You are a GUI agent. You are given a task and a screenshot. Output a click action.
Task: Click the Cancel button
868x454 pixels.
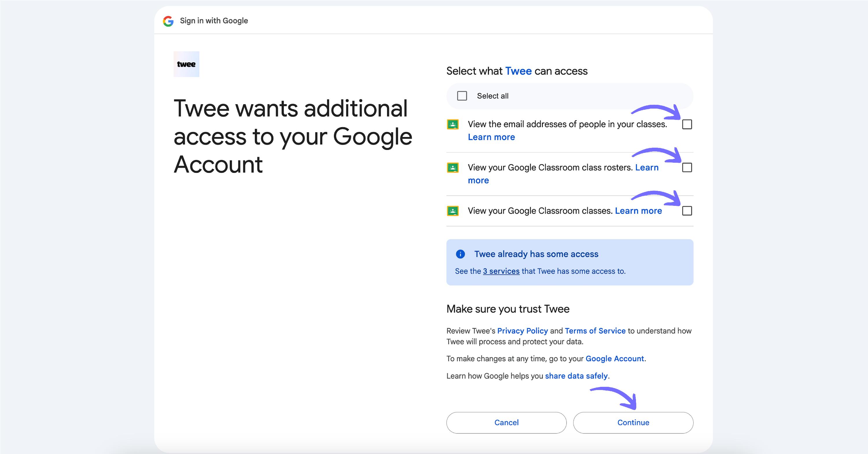pyautogui.click(x=506, y=423)
